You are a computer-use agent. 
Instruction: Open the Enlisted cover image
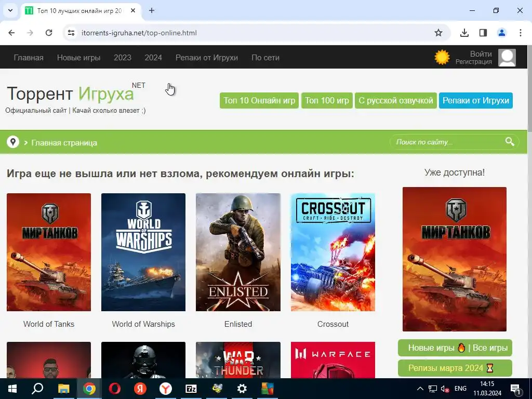(238, 252)
